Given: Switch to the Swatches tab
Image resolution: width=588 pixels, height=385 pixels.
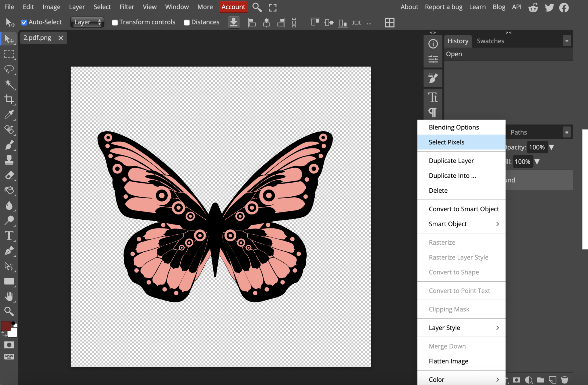Looking at the screenshot, I should pyautogui.click(x=490, y=41).
